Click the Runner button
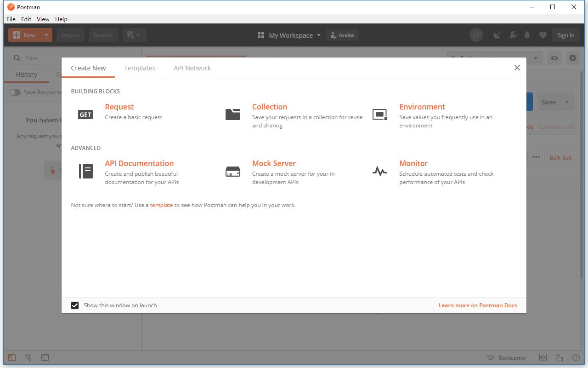 [103, 35]
